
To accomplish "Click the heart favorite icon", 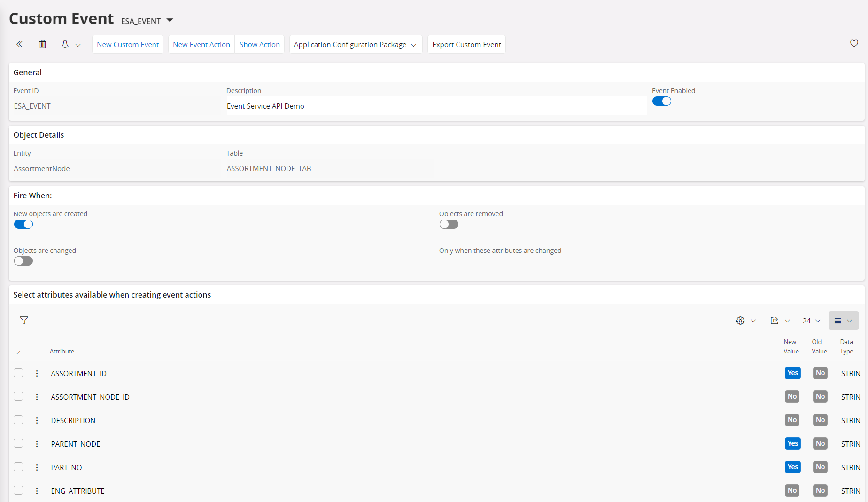I will [x=854, y=43].
